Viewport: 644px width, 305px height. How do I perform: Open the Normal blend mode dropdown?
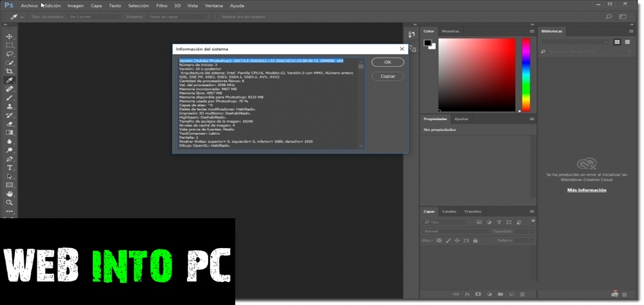coord(456,231)
